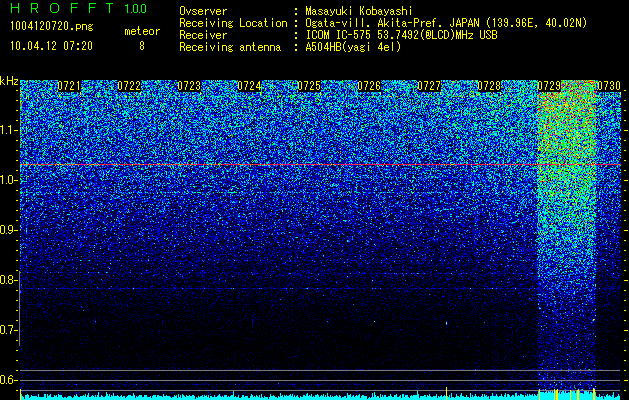Click the 0730 time label
The width and height of the screenshot is (629, 400).
point(609,86)
